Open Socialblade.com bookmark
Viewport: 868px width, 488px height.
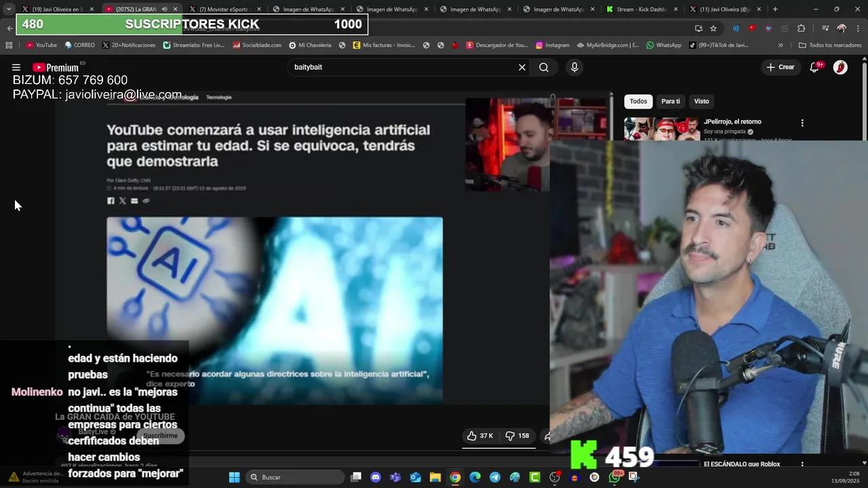pyautogui.click(x=257, y=45)
